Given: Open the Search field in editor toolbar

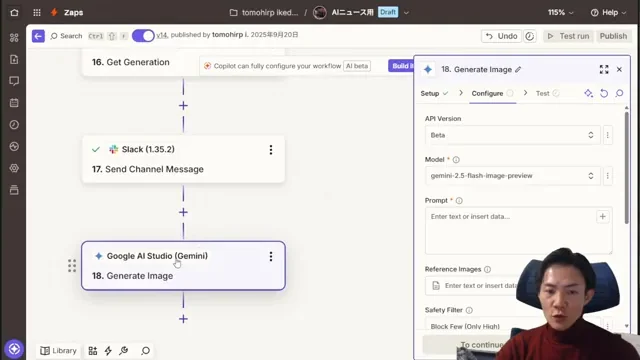Looking at the screenshot, I should (x=66, y=36).
